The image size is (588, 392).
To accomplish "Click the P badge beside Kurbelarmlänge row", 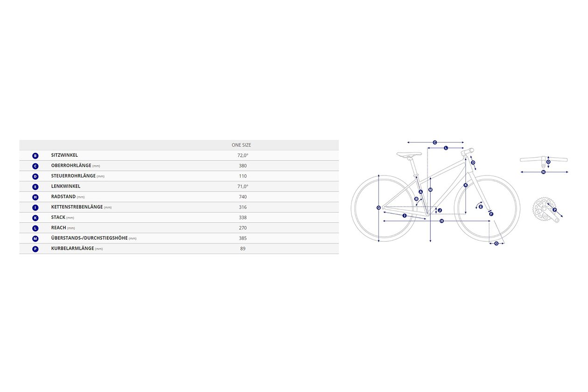I will (35, 249).
